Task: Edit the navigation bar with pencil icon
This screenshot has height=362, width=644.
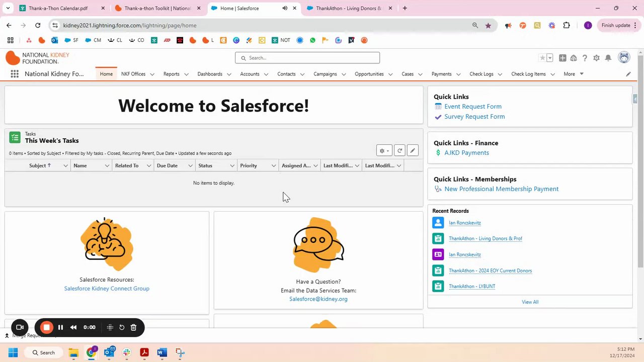Action: tap(628, 74)
